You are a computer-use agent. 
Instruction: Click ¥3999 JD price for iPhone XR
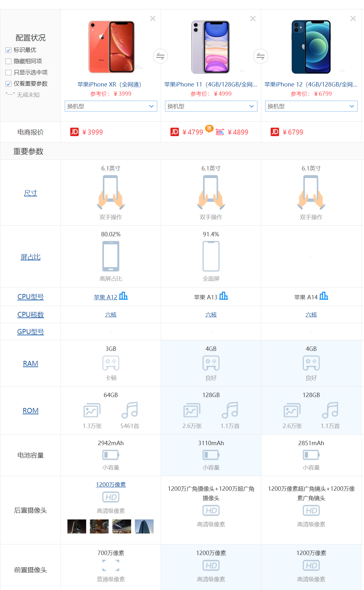92,132
